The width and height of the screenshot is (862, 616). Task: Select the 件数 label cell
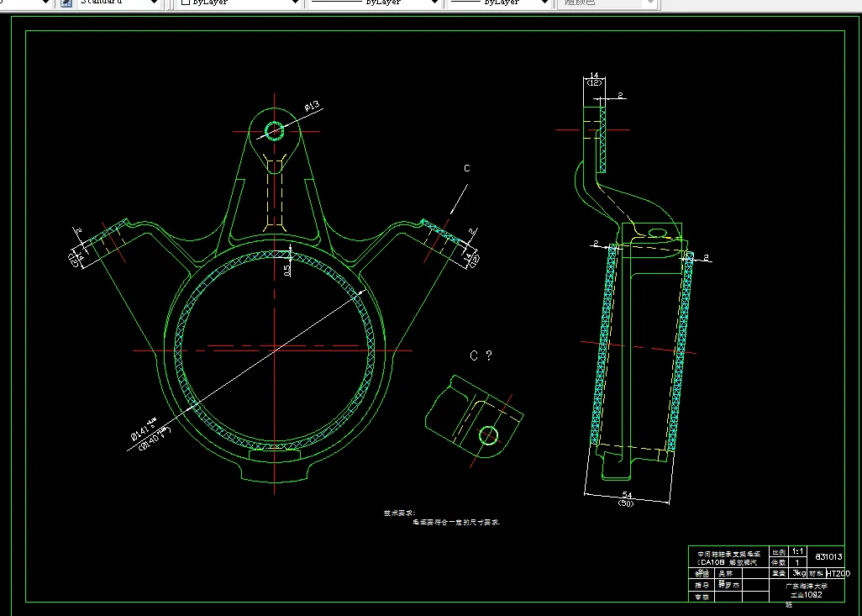[779, 563]
